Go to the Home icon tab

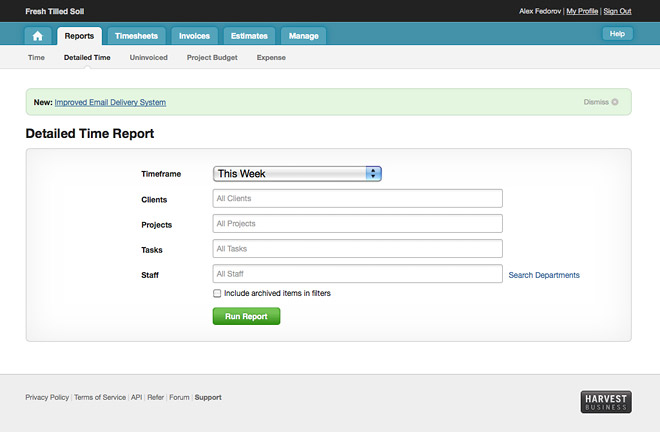[37, 36]
